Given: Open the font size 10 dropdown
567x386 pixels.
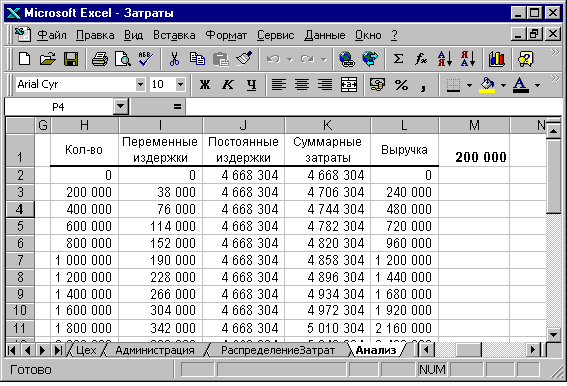Looking at the screenshot, I should [x=180, y=85].
